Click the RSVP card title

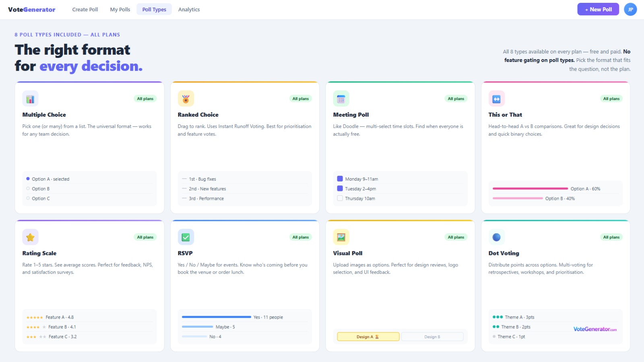[185, 253]
